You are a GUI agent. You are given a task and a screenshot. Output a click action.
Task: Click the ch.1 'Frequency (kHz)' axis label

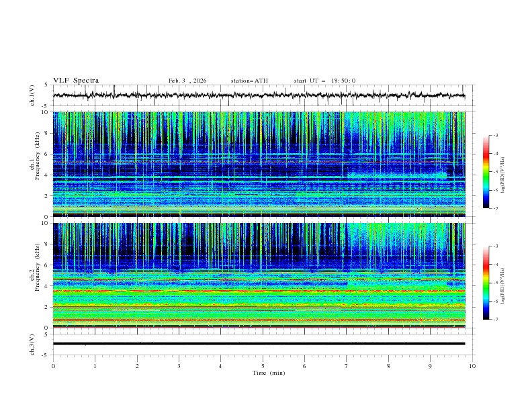38,156
